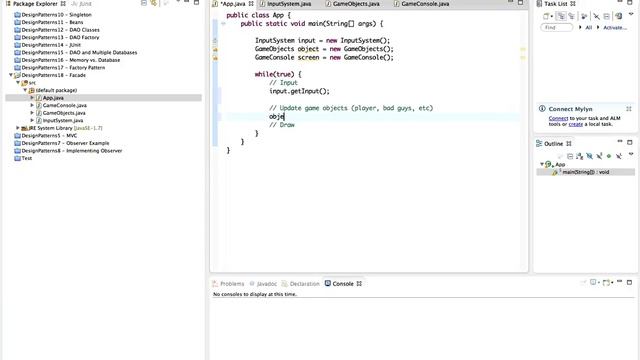Click warning marker beside GameConsole screen line
Viewport: 640px width, 360px height.
coord(215,58)
